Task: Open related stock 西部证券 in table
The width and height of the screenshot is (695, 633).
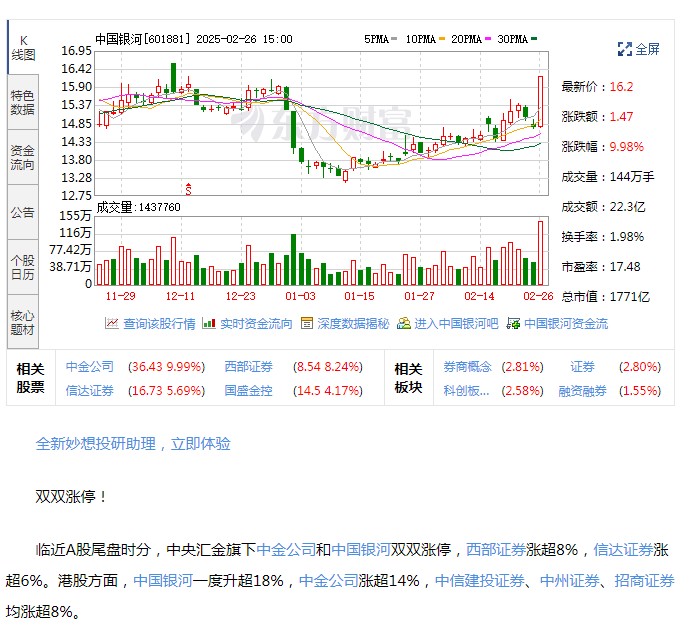Action: (x=248, y=367)
